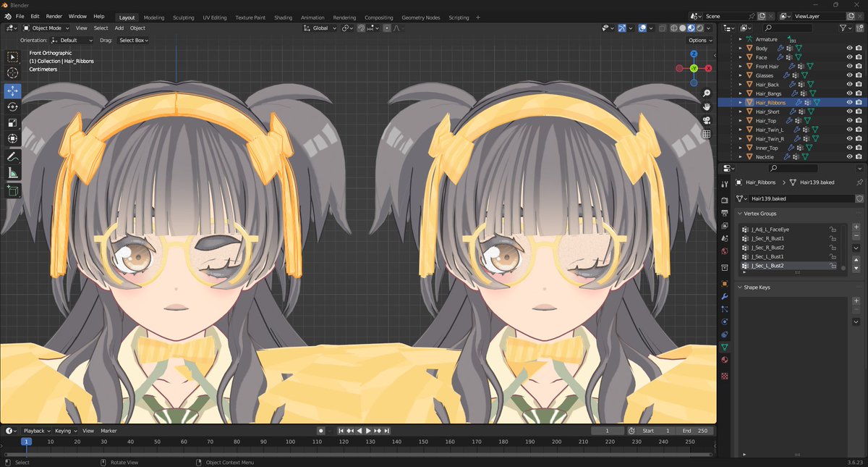Open the Object Mode dropdown
This screenshot has height=467, width=868.
tap(45, 28)
